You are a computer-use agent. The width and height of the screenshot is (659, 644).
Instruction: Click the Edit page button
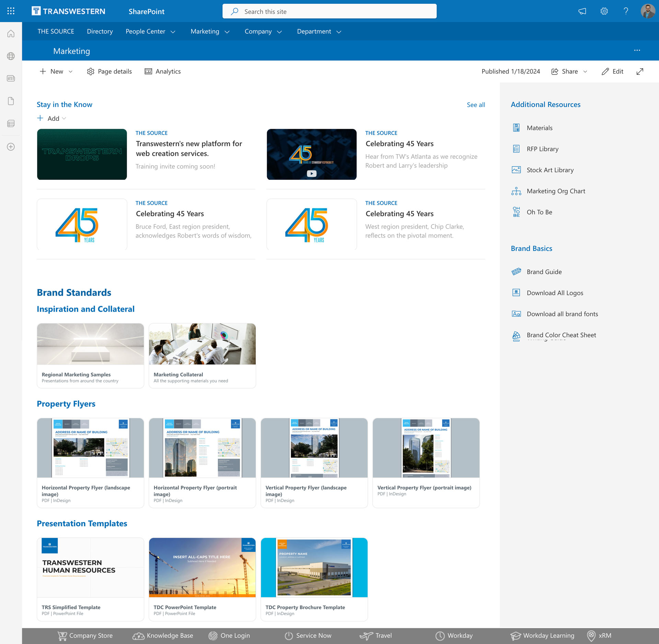pos(613,71)
